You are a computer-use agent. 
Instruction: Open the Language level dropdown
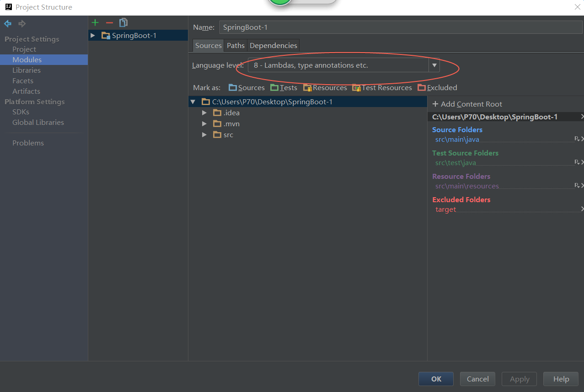[434, 65]
